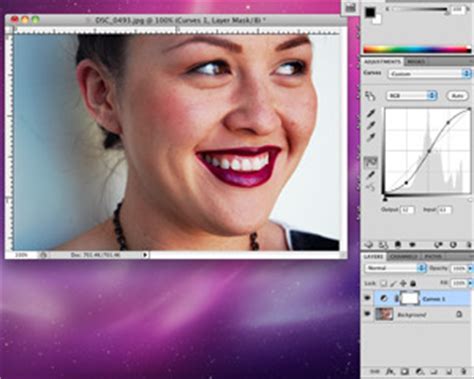The image size is (474, 379).
Task: Click the clip to layer icon
Action: point(398,245)
